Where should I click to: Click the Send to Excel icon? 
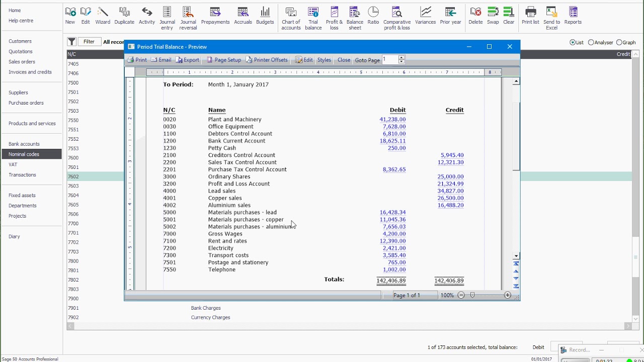(551, 19)
